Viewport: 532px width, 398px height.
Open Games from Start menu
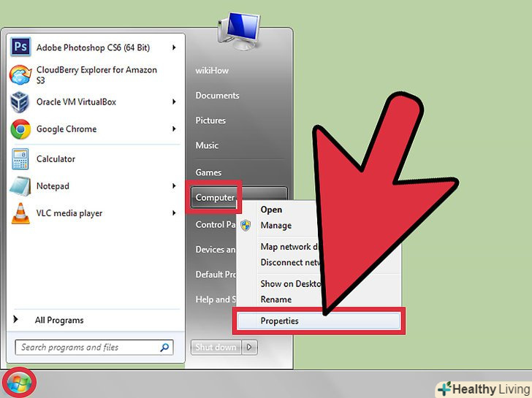tap(208, 172)
